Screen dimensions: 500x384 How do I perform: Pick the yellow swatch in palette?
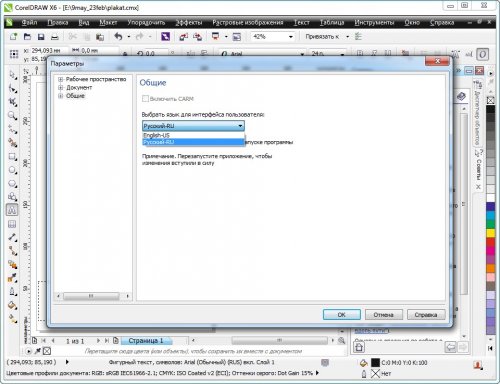[x=490, y=233]
